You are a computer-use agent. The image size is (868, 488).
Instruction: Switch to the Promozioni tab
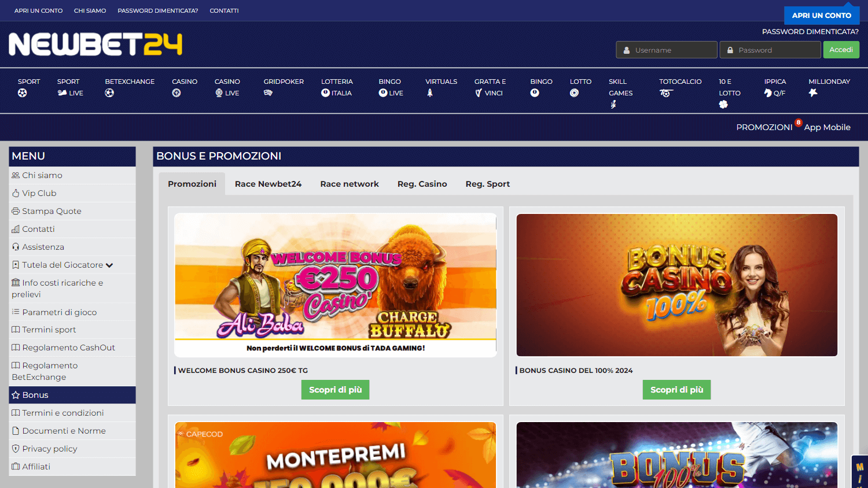pos(192,184)
